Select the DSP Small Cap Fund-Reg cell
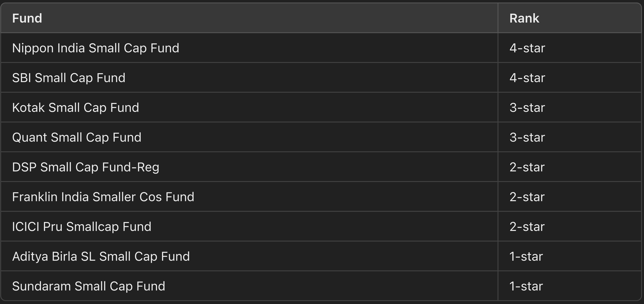644x304 pixels. (x=86, y=167)
